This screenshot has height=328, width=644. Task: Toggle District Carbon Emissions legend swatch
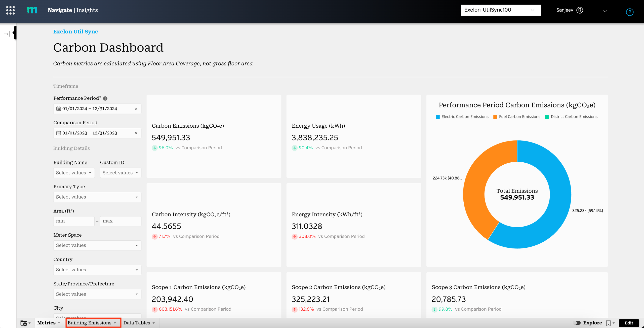pos(547,117)
